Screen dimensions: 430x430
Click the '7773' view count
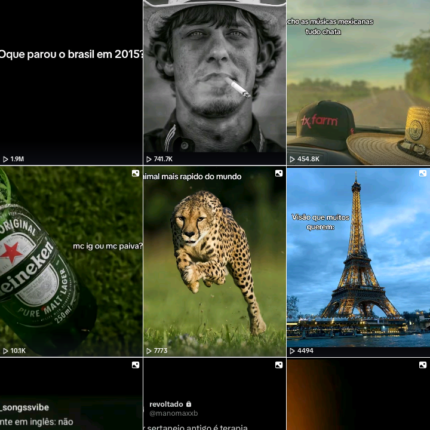pos(160,351)
